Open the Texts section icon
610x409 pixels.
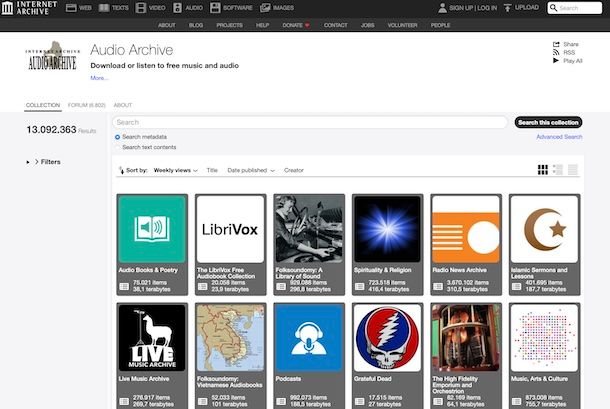pos(104,8)
